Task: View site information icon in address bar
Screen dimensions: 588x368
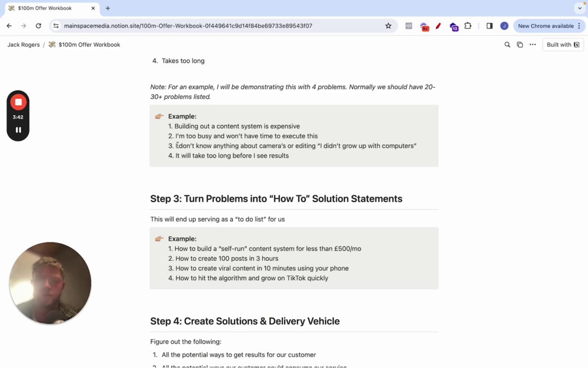Action: click(56, 26)
